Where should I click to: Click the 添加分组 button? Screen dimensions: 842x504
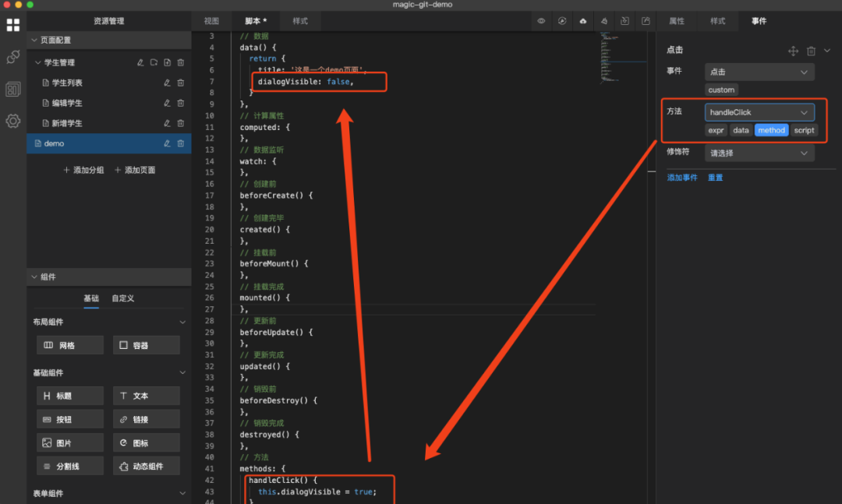pos(83,170)
